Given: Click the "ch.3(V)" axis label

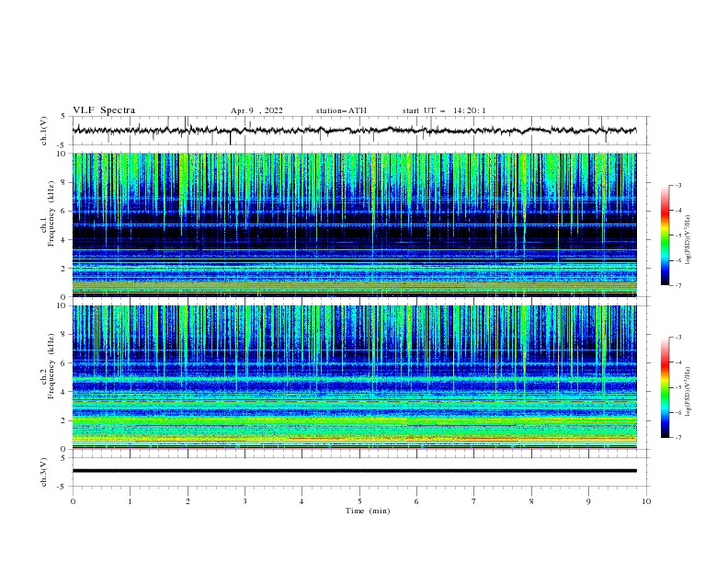Looking at the screenshot, I should click(44, 472).
